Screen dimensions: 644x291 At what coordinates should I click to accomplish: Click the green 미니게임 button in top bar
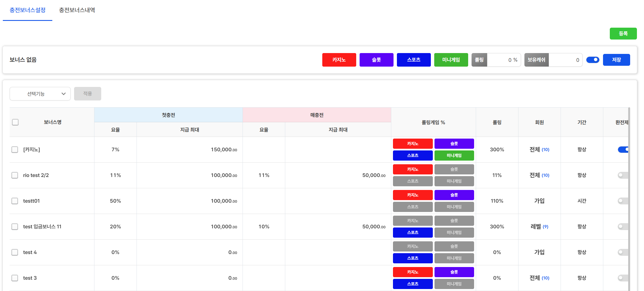pyautogui.click(x=451, y=60)
